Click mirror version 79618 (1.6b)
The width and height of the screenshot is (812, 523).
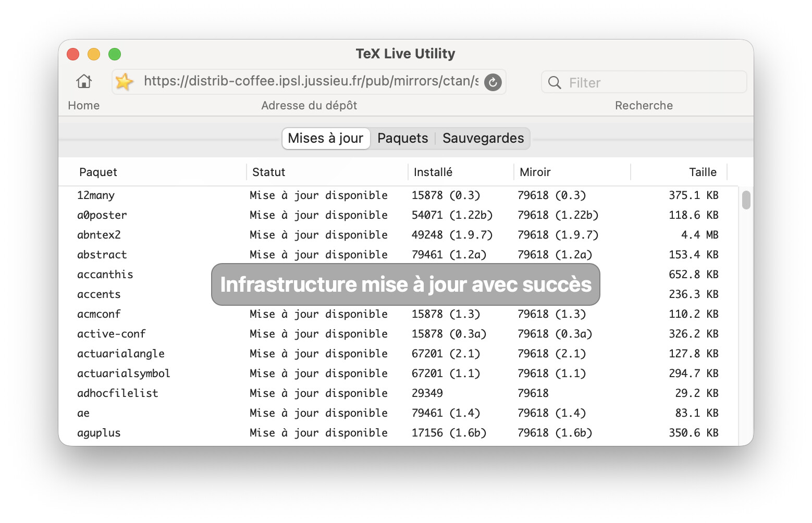[x=555, y=433]
